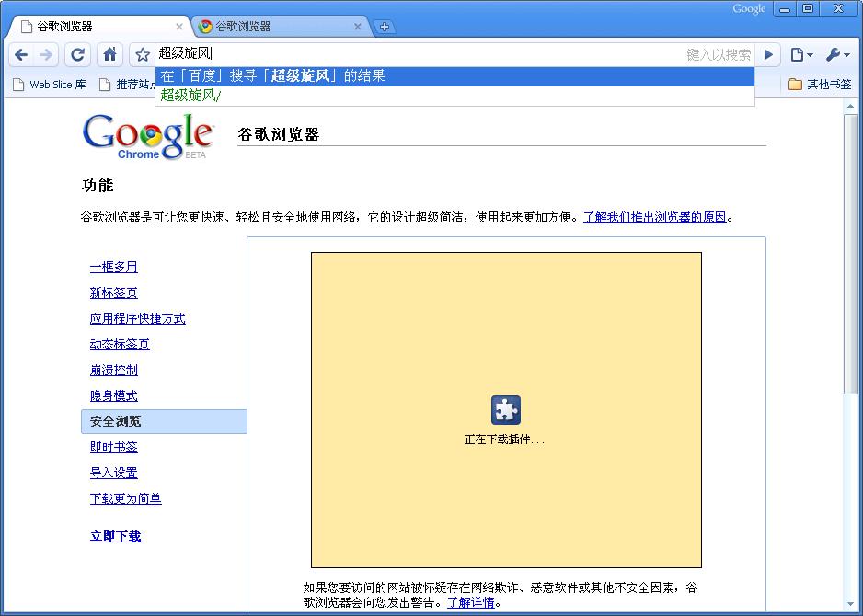Image resolution: width=863 pixels, height=616 pixels.
Task: Open the 一框多用 feature link
Action: pyautogui.click(x=113, y=267)
